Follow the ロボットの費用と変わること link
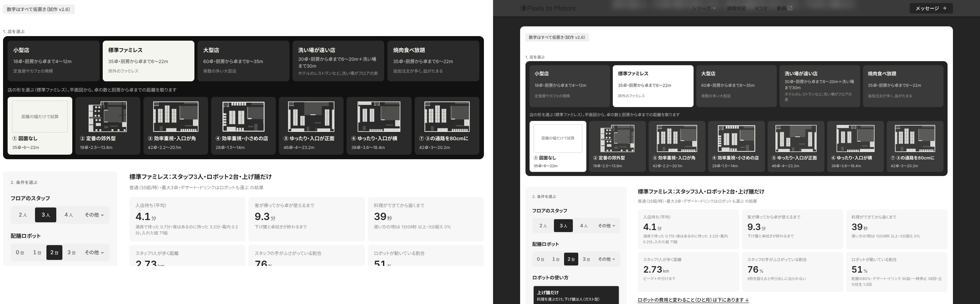This screenshot has height=304, width=980. [693, 300]
